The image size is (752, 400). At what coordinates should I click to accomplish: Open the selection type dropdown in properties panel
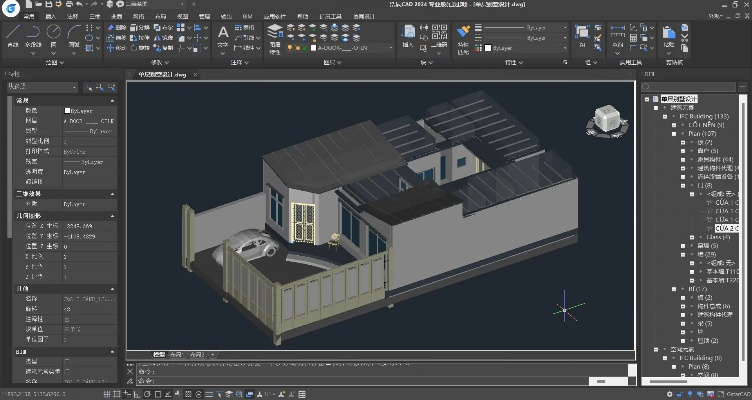click(40, 87)
